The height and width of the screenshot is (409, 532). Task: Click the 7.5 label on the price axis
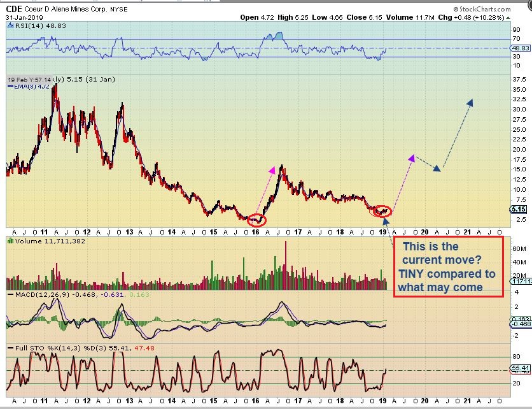coord(521,200)
